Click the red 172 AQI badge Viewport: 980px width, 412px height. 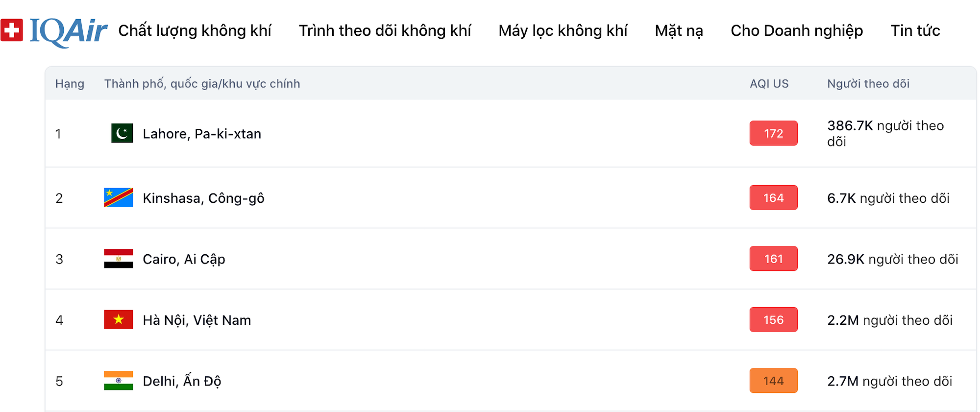773,133
